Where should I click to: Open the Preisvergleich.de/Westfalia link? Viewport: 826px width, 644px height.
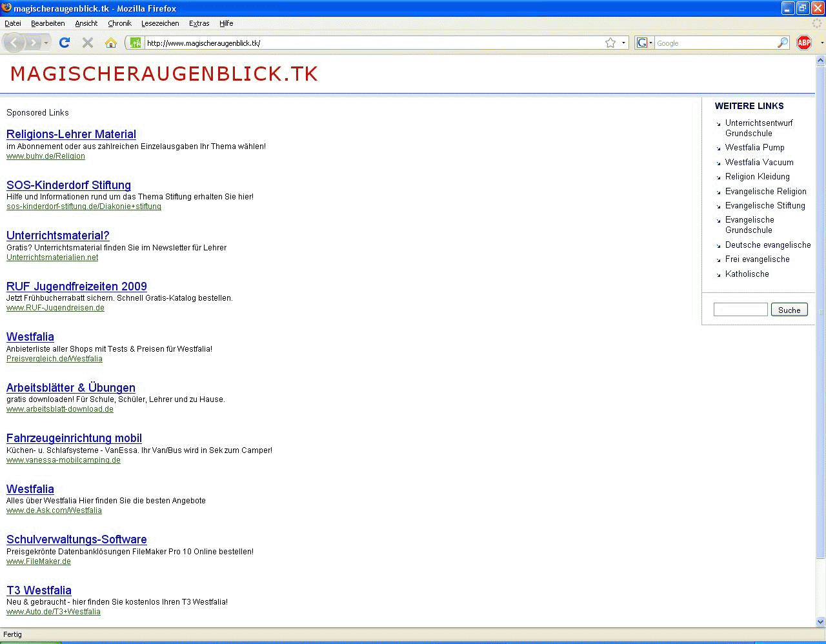[54, 359]
